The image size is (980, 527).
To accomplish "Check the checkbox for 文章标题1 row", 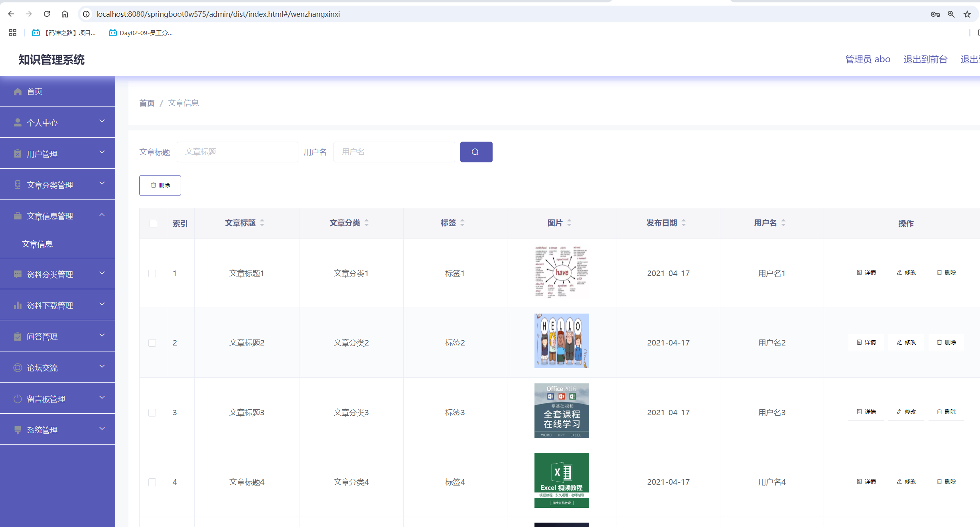I will [x=152, y=274].
